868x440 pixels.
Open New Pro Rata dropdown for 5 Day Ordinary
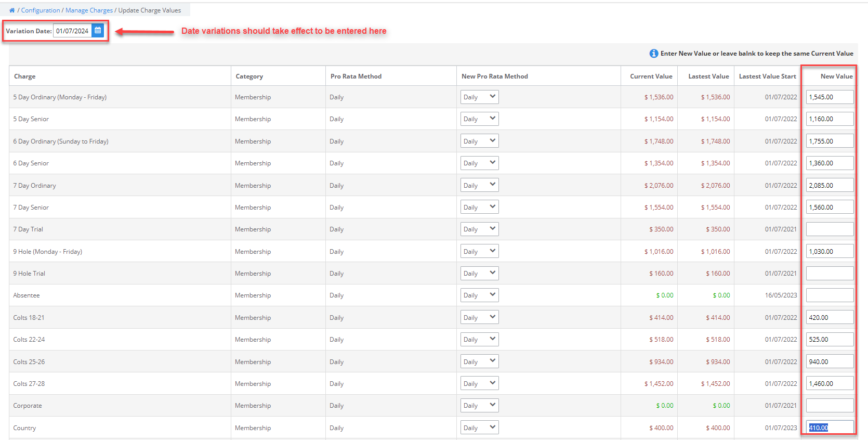point(479,97)
